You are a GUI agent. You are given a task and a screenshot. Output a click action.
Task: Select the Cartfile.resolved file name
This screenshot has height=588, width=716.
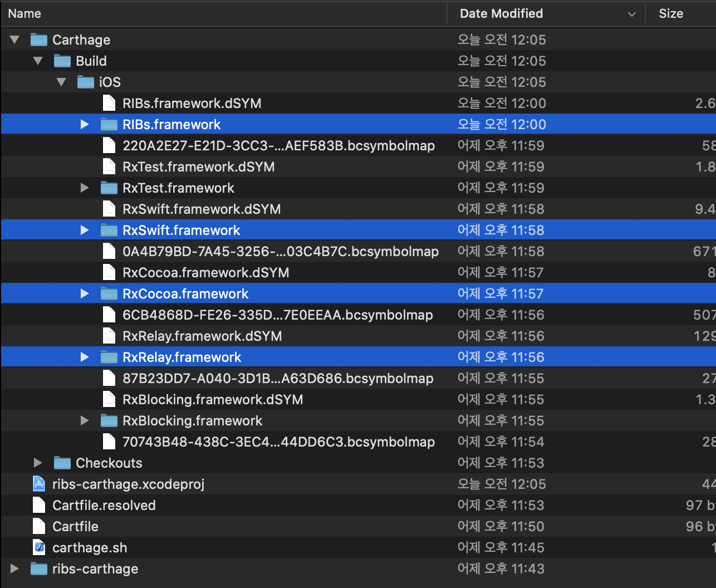pos(104,505)
